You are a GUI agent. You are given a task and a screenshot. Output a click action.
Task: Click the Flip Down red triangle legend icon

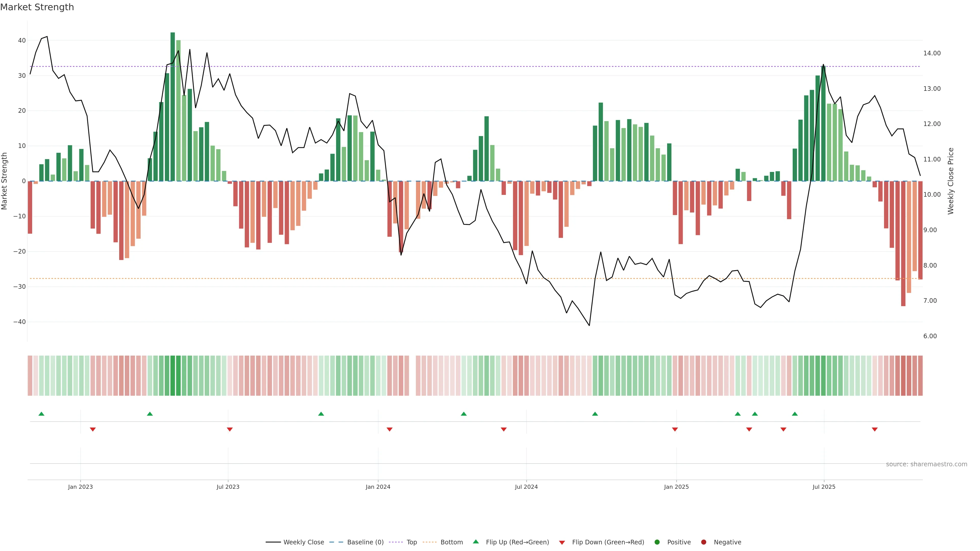coord(562,543)
